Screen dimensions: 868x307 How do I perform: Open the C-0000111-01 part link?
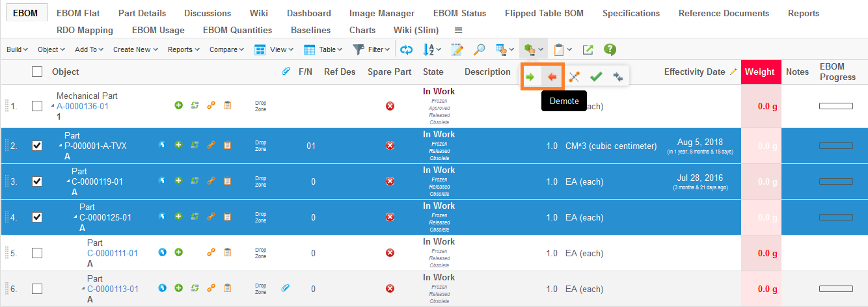(x=112, y=254)
